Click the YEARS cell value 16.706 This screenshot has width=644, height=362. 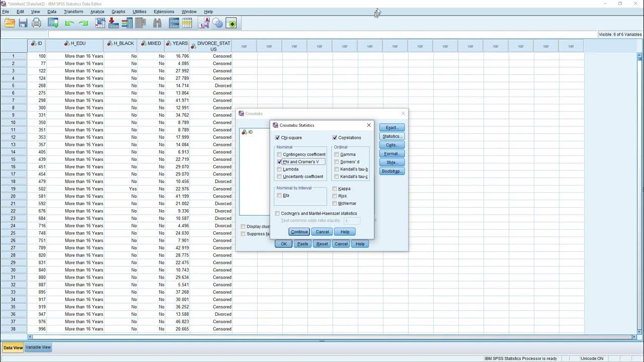point(177,56)
